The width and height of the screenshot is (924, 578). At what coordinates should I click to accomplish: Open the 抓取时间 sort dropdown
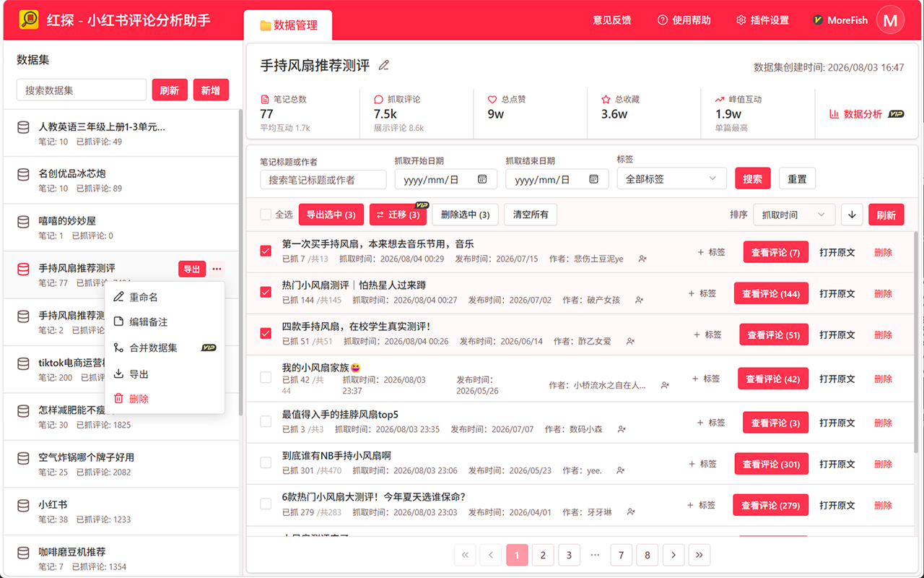pos(793,215)
